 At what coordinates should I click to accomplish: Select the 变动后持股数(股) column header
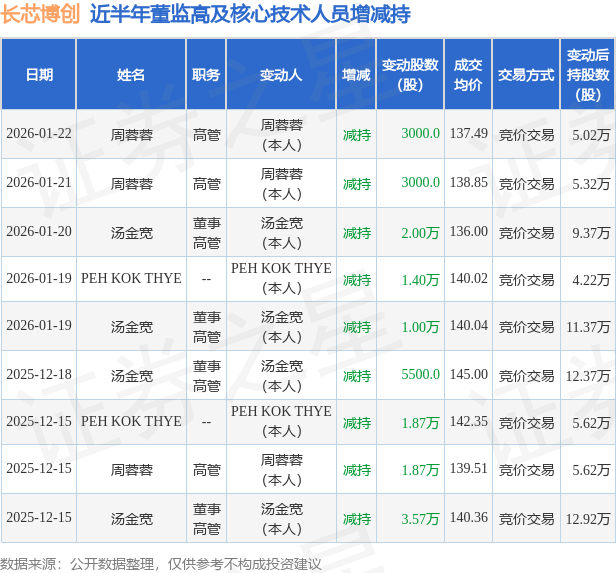(x=588, y=74)
